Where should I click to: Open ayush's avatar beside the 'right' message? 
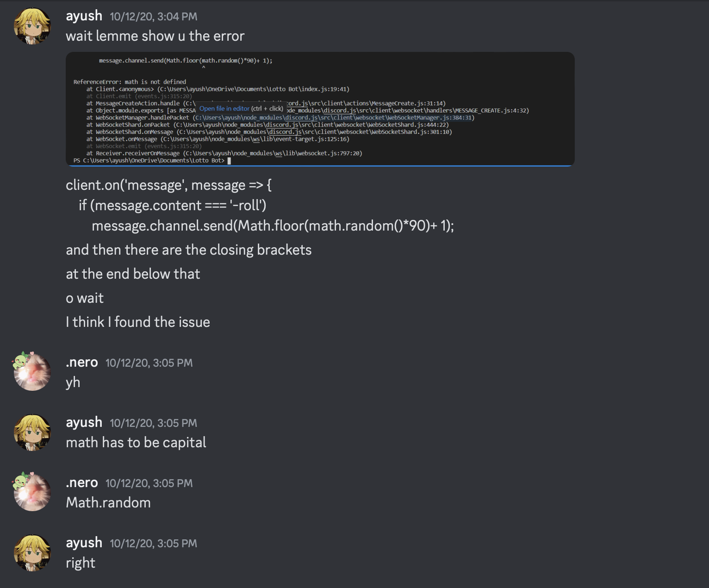click(32, 553)
